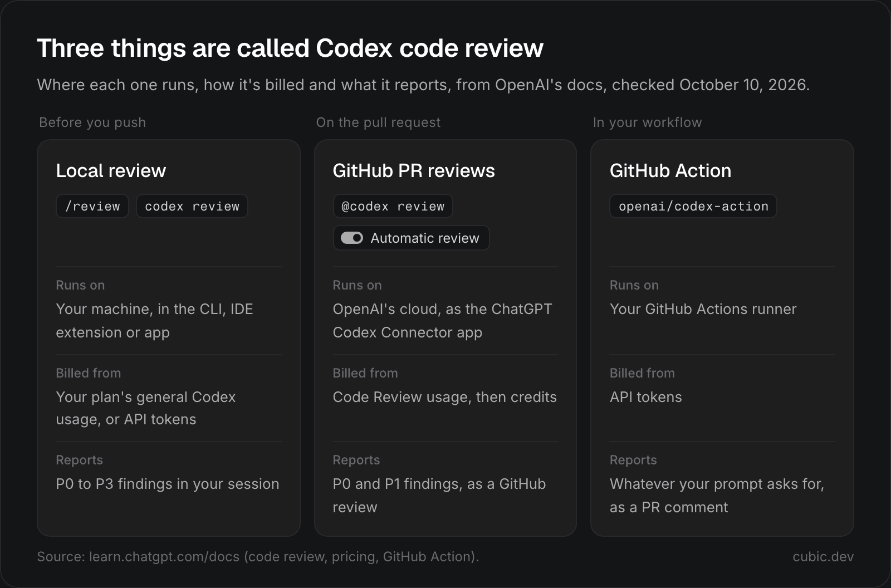The image size is (891, 588).
Task: Click 'OpenAI's cloud, as the ChatGPT Codex Connector app'
Action: click(x=442, y=321)
